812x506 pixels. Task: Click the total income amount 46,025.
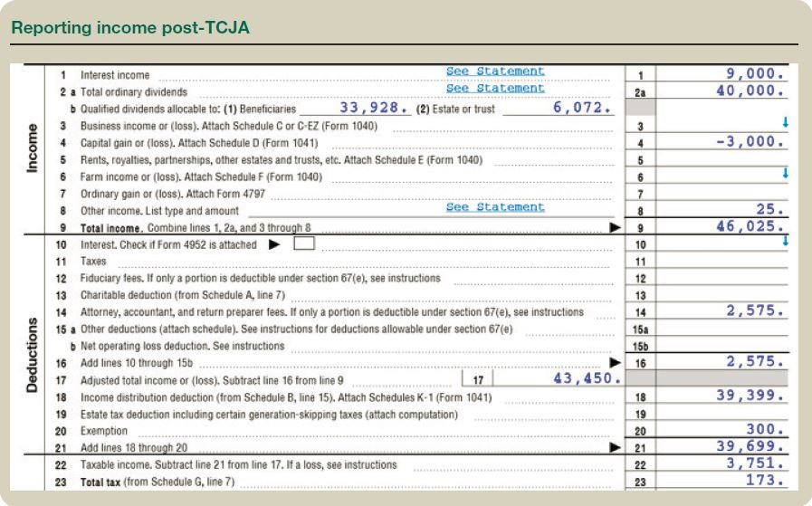[750, 226]
